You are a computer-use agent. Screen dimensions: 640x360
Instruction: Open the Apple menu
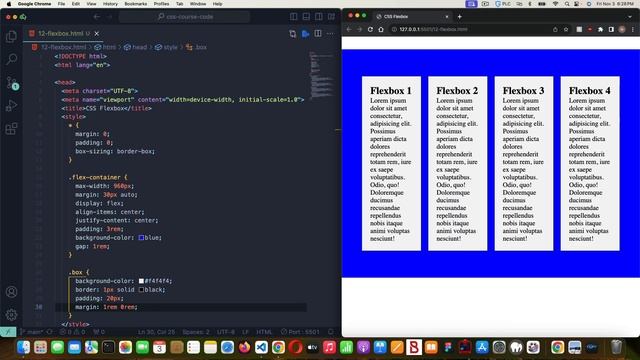pyautogui.click(x=9, y=4)
